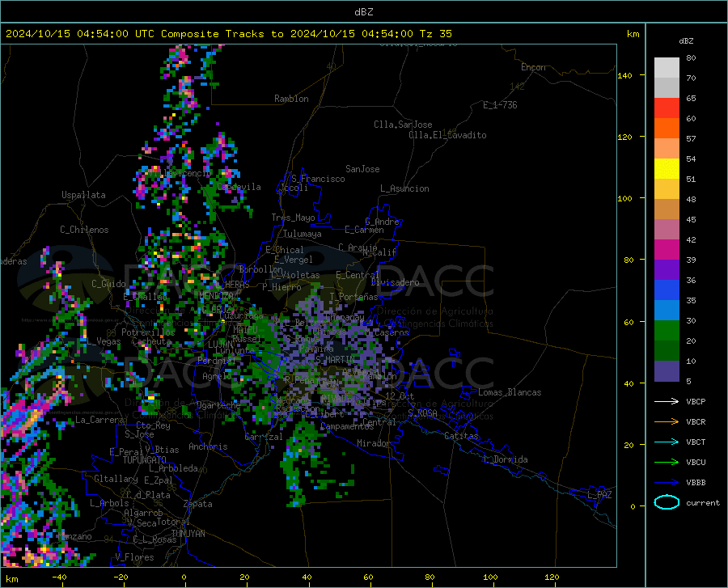Click the 'TUNUYAN' map label
This screenshot has height=588, width=728.
click(188, 534)
